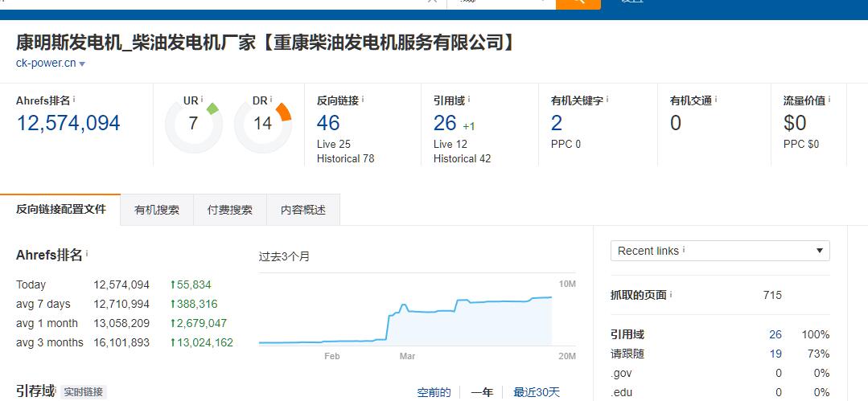This screenshot has height=401, width=868.
Task: Click the crawled pages count 715
Action: (x=772, y=296)
